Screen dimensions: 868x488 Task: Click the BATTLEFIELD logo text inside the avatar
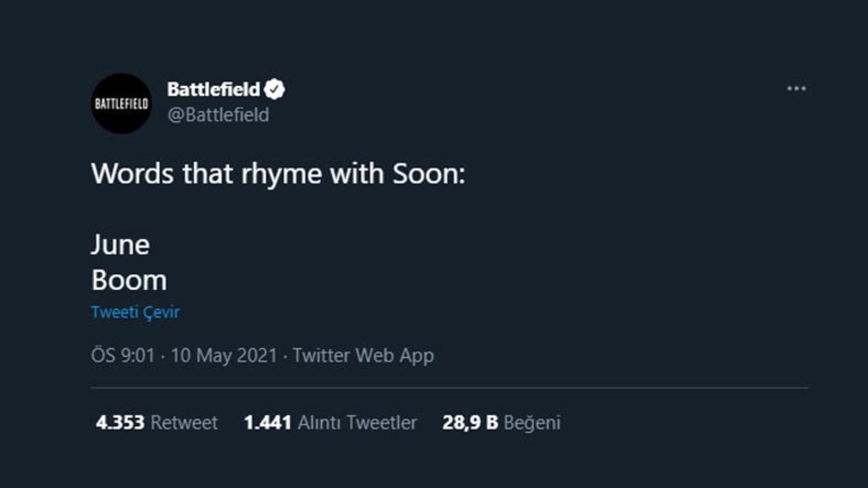tap(121, 103)
